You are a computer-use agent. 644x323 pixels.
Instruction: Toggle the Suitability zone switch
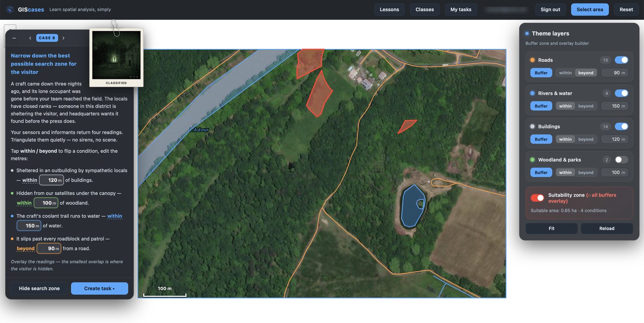pos(537,198)
